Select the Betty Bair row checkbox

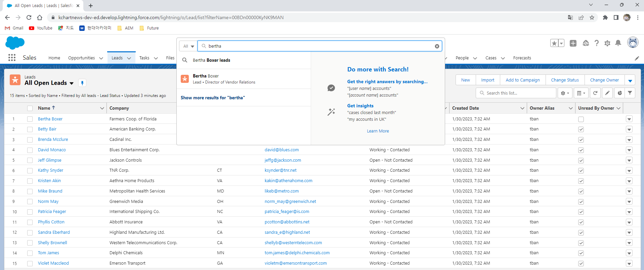pos(30,129)
